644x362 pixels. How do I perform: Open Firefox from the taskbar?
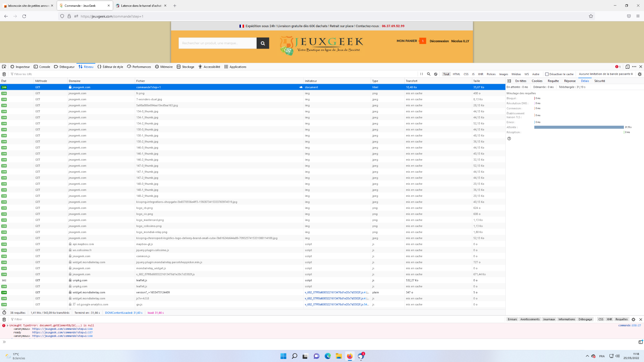click(x=350, y=356)
